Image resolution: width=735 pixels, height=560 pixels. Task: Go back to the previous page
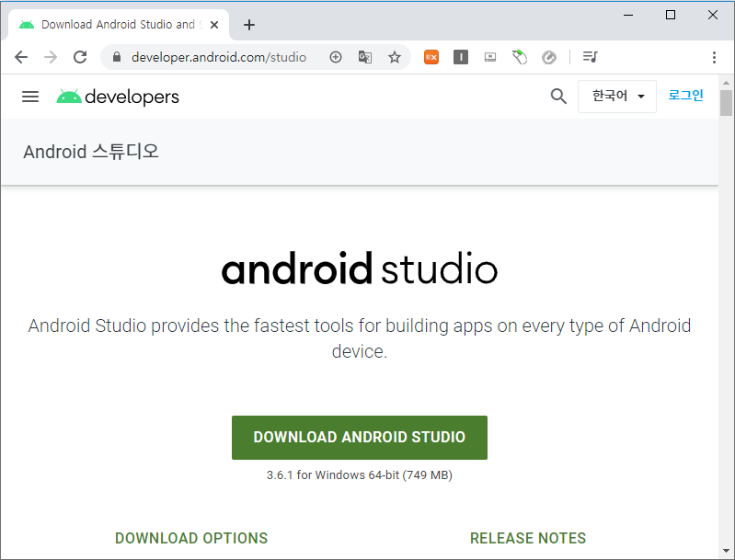[21, 57]
